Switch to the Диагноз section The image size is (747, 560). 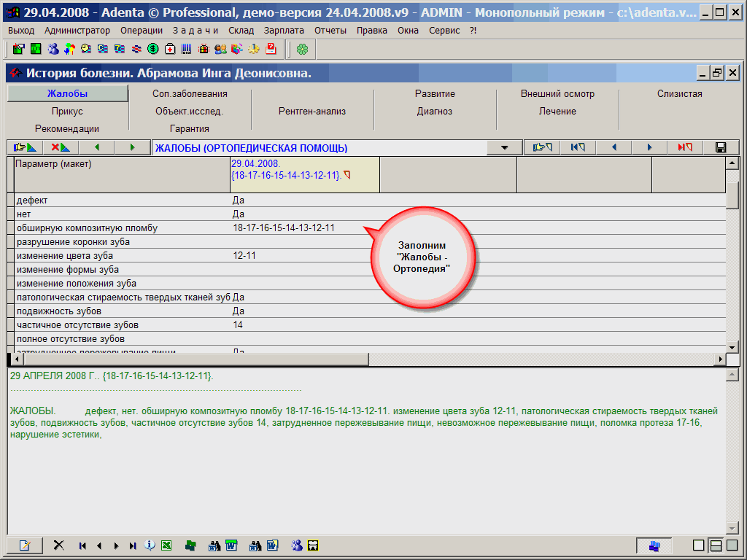pyautogui.click(x=435, y=112)
